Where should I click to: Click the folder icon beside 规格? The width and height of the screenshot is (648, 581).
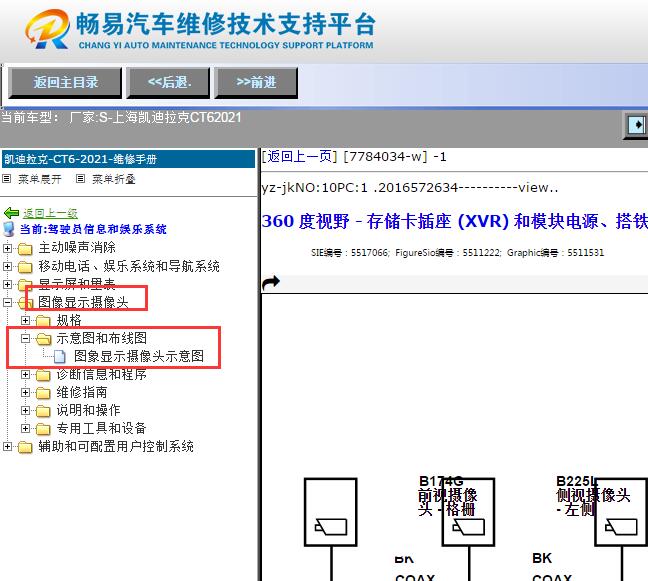[x=43, y=321]
